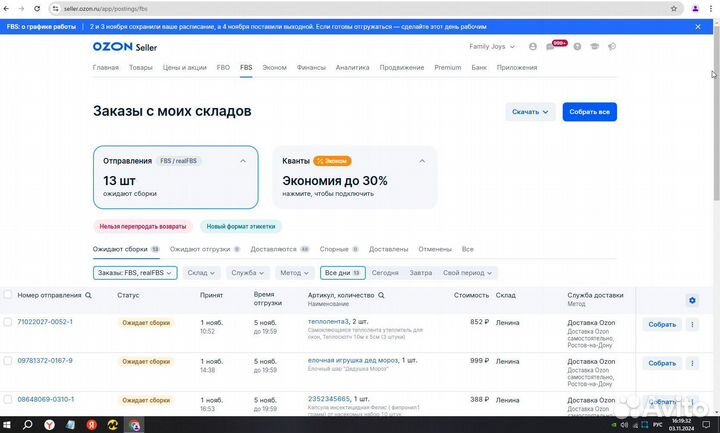Open Chrome in the taskbar
720x433 pixels.
click(x=135, y=425)
